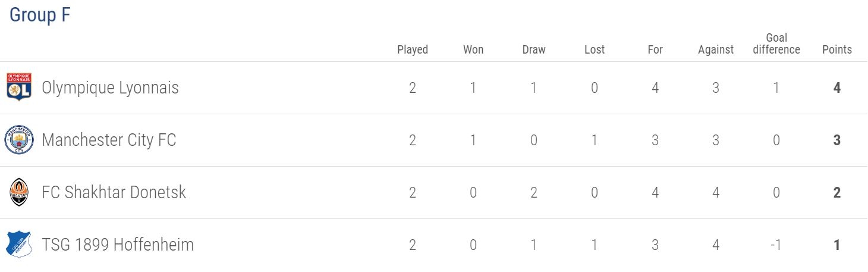868x272 pixels.
Task: Click the Group F heading
Action: [40, 15]
